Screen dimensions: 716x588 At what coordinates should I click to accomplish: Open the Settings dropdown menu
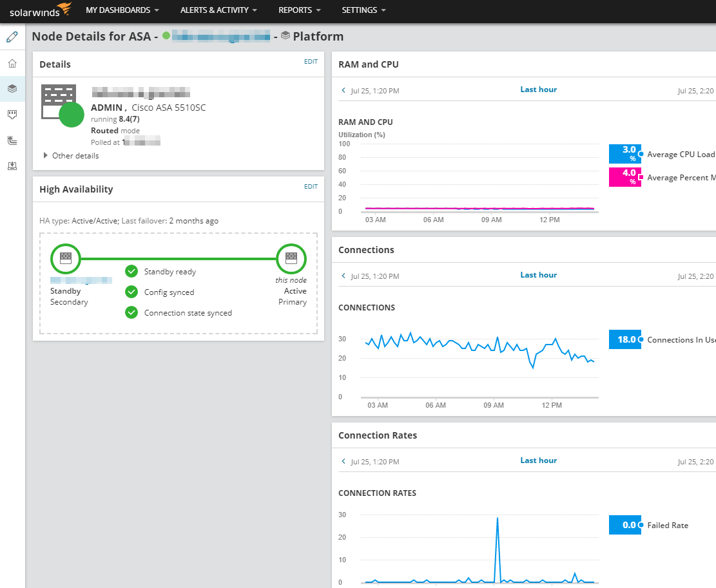coord(363,10)
